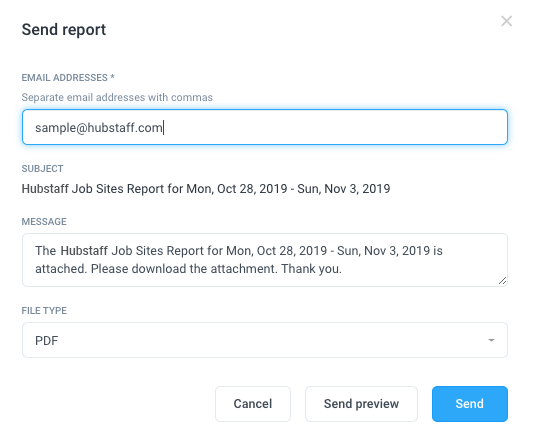Click the message box resize handle
533x447 pixels.
[502, 281]
